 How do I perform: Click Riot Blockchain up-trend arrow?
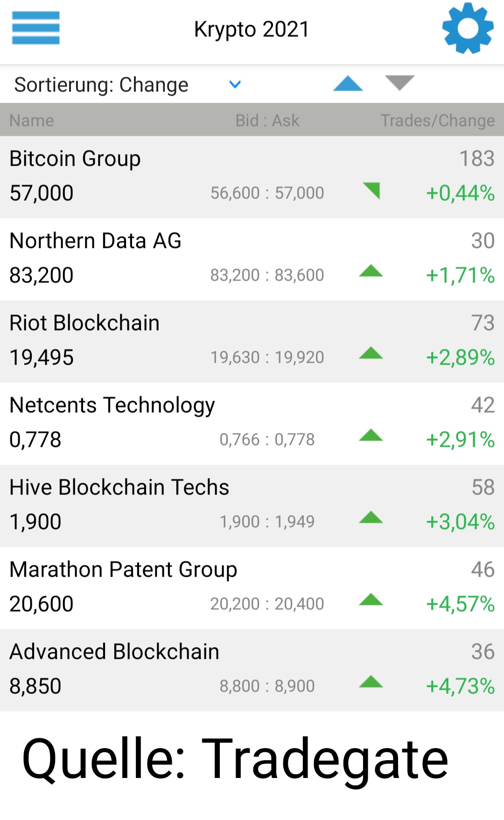tap(371, 353)
